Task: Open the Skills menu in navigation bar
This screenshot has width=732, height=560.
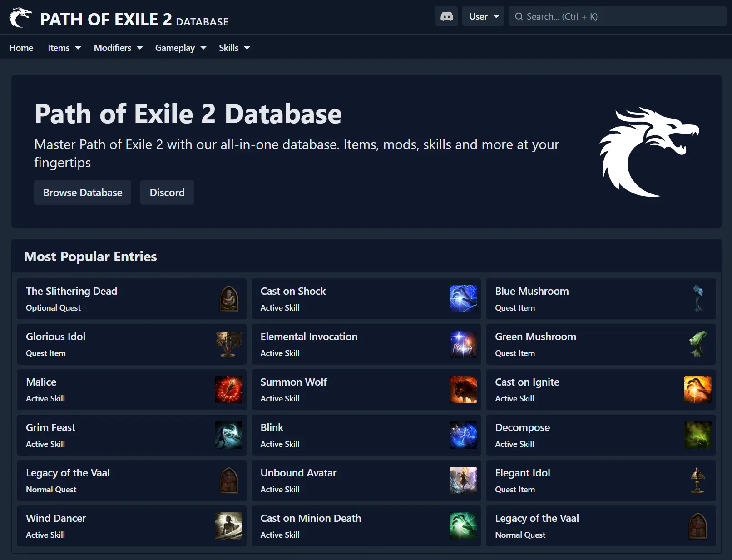Action: coord(234,48)
